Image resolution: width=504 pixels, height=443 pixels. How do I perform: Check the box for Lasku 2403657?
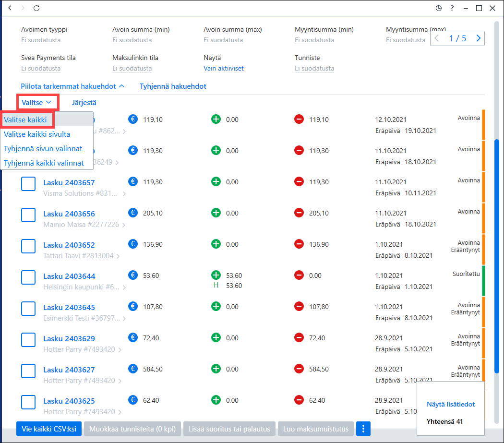click(28, 184)
